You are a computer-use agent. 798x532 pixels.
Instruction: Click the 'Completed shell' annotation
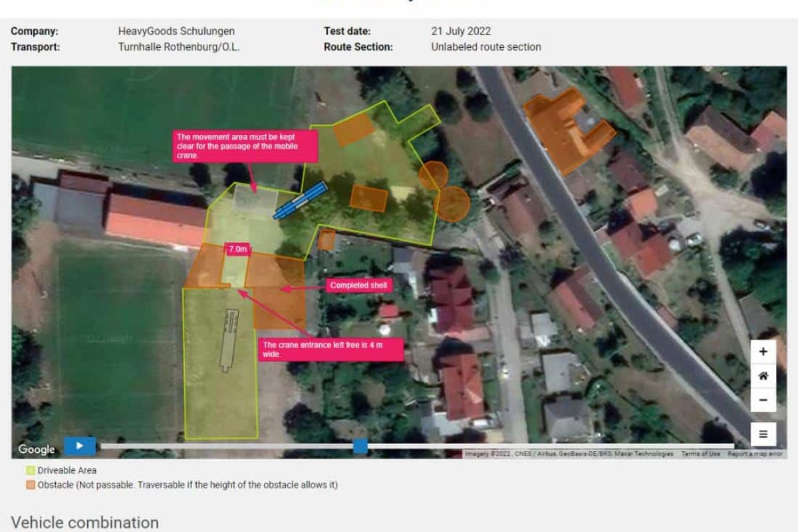pyautogui.click(x=358, y=285)
